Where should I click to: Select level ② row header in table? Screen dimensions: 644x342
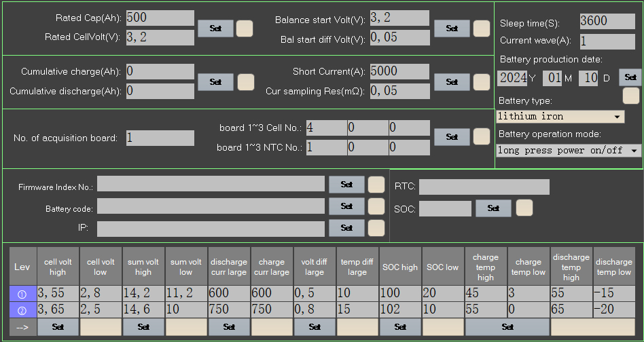(22, 309)
